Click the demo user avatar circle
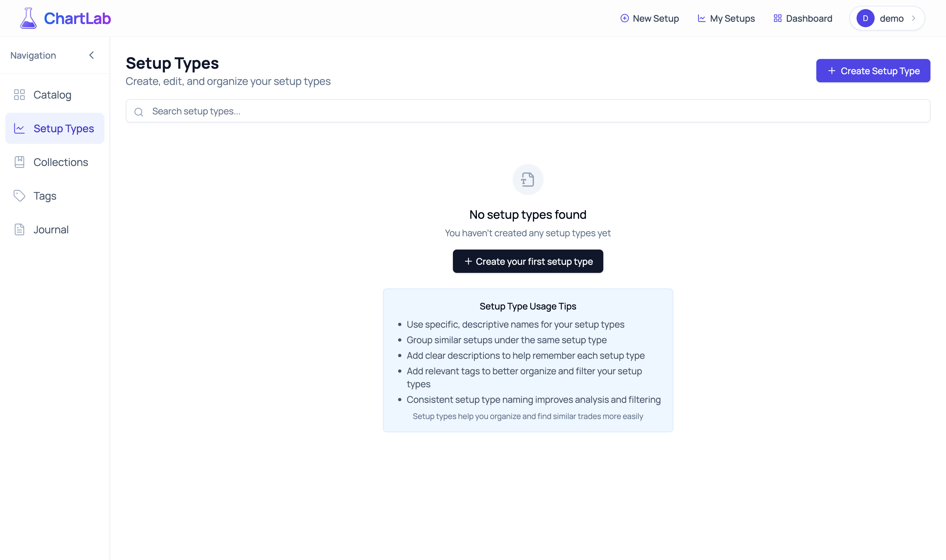The image size is (946, 560). 865,18
